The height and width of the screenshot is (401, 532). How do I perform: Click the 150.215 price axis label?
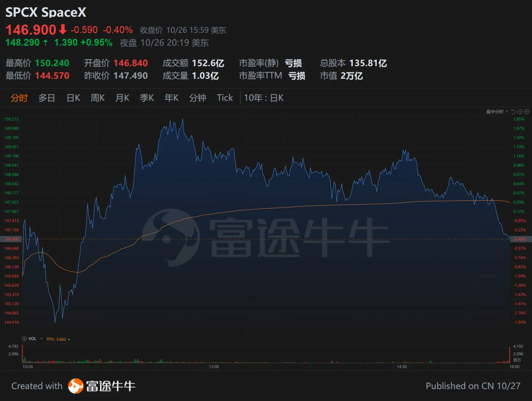12,119
